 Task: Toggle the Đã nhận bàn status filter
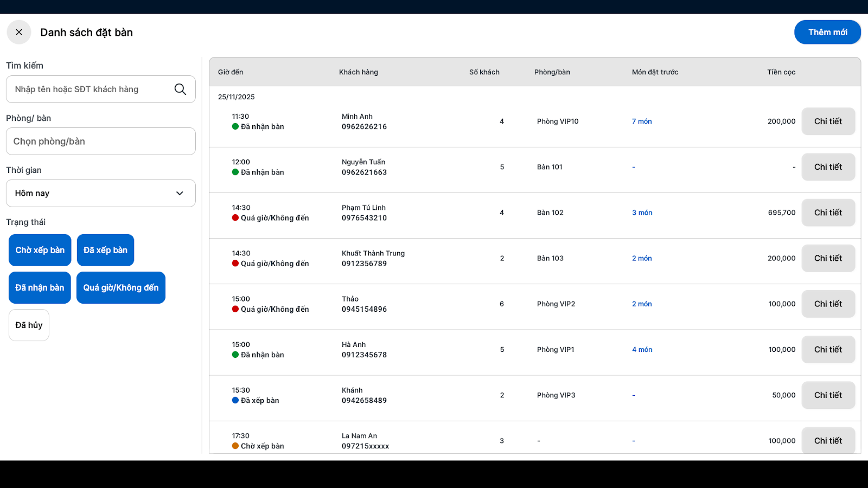pyautogui.click(x=40, y=287)
